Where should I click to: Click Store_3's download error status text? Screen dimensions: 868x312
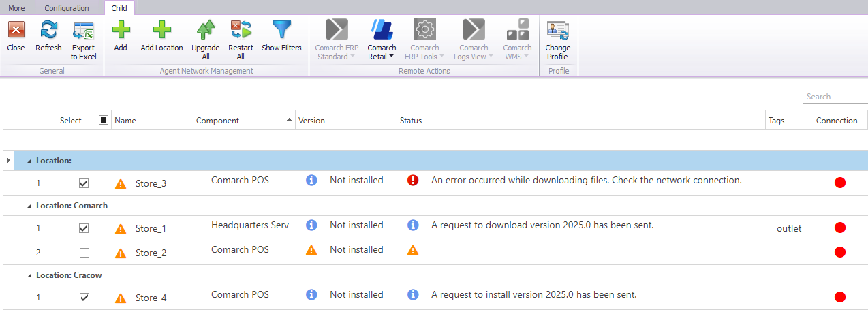click(x=586, y=181)
